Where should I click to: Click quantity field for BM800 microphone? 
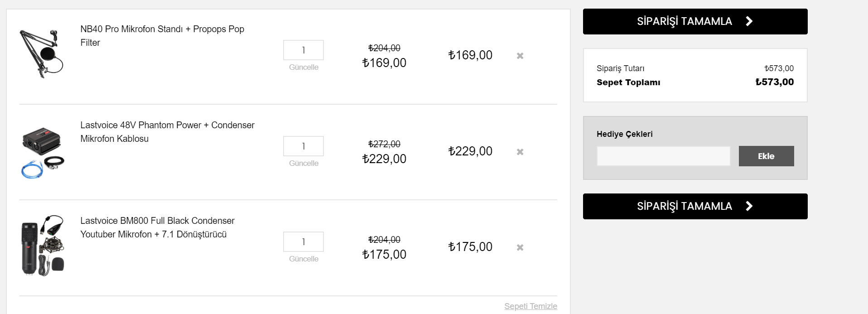(304, 242)
